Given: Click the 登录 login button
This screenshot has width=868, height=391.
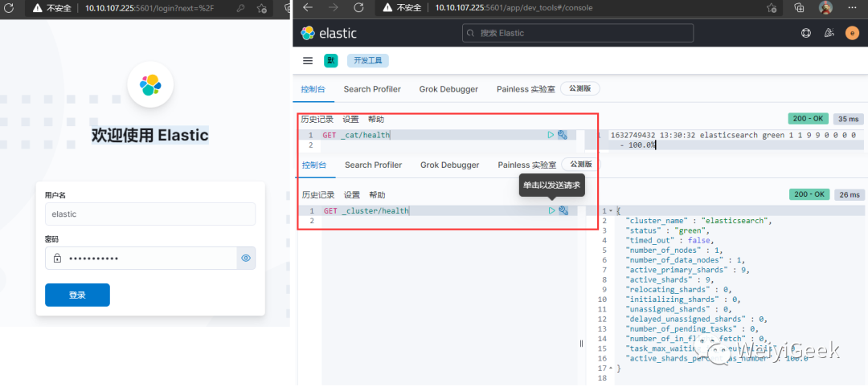Looking at the screenshot, I should click(77, 295).
